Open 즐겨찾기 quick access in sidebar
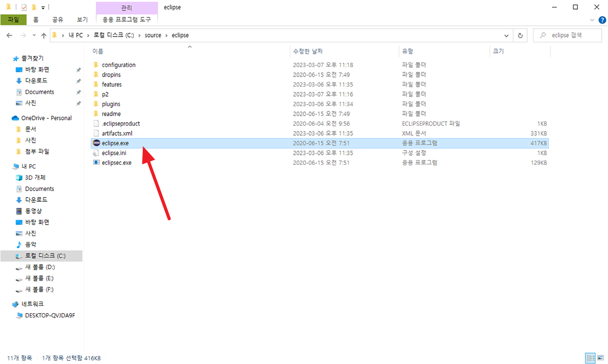Viewport: 608px width, 364px height. [x=32, y=58]
